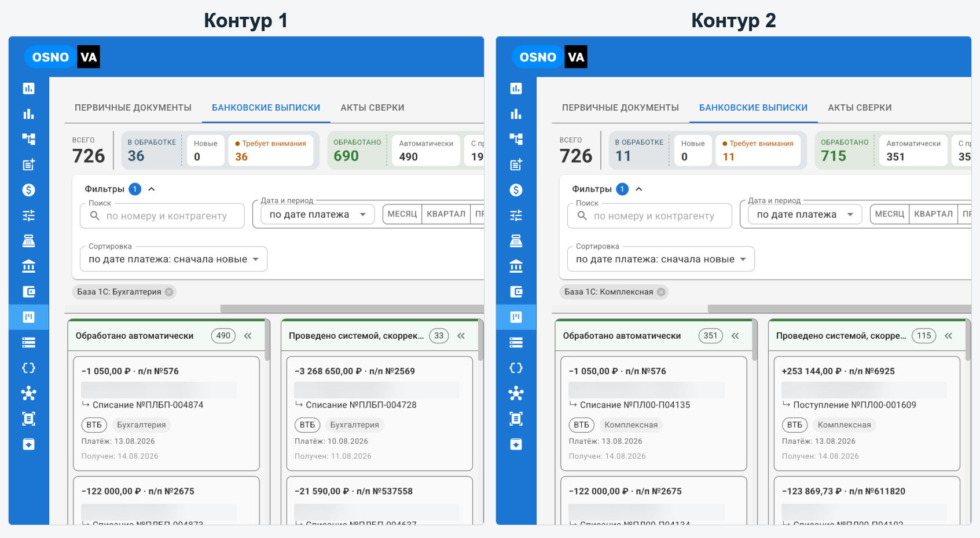Open boxed chart analytics icon in Контур 2 sidebar
Screen dimensions: 980x538
516,89
